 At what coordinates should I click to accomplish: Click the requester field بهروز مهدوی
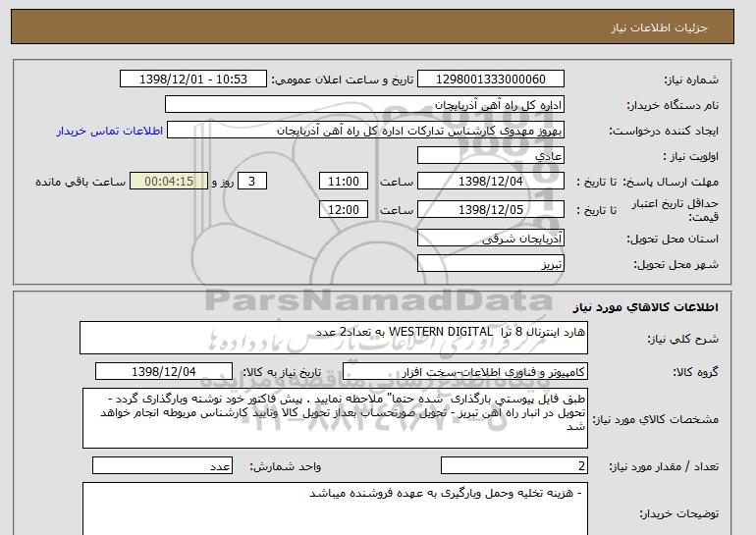(365, 131)
